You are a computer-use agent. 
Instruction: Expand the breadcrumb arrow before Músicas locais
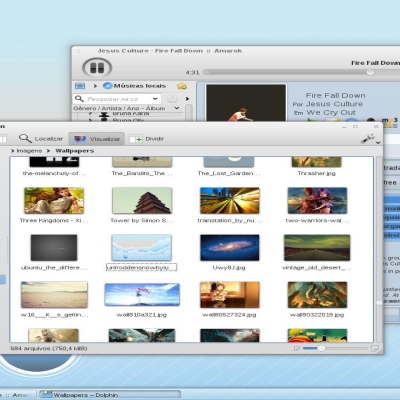95,86
